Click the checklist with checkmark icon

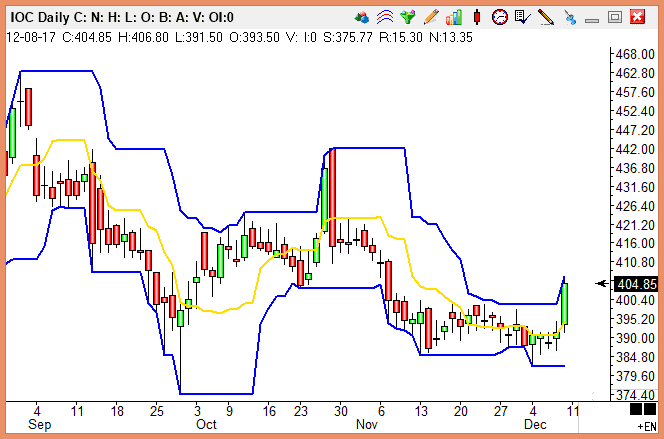pos(522,16)
